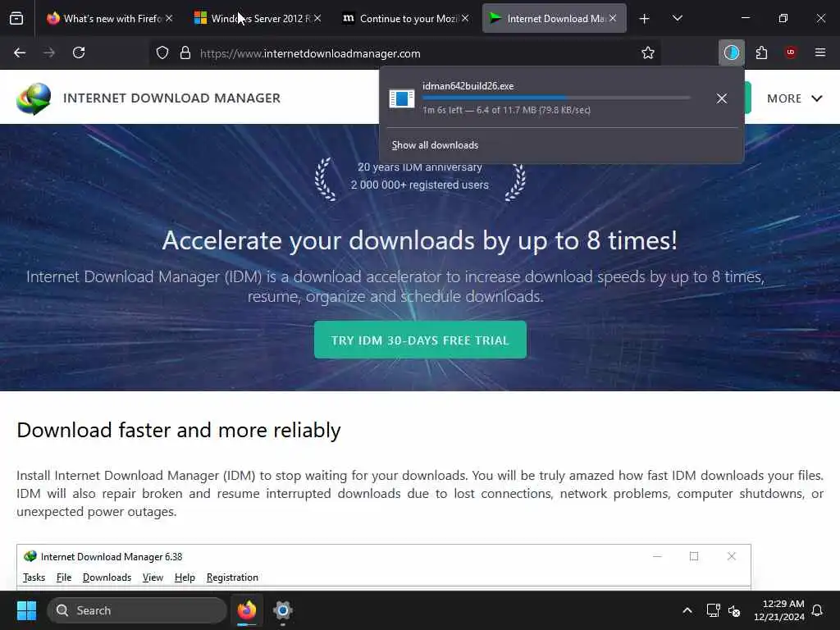Bookmark this page with the star

pyautogui.click(x=648, y=53)
